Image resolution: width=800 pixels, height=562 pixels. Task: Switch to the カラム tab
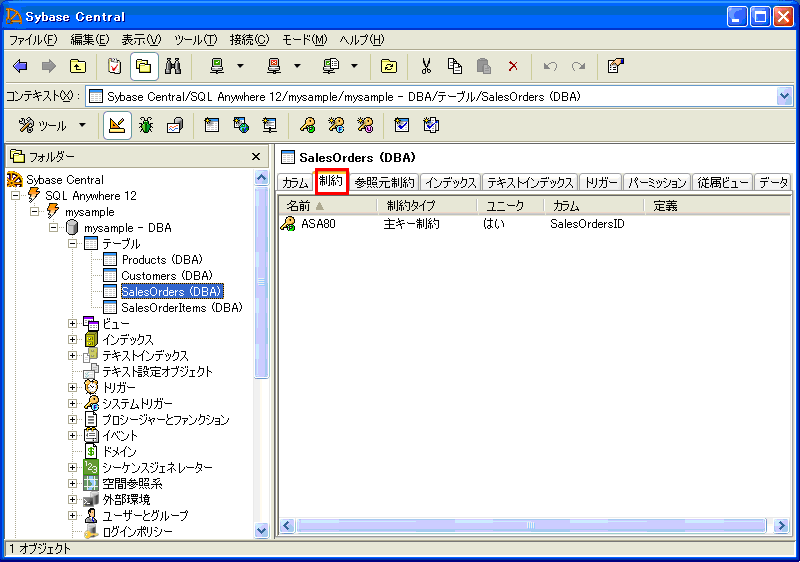pos(295,182)
